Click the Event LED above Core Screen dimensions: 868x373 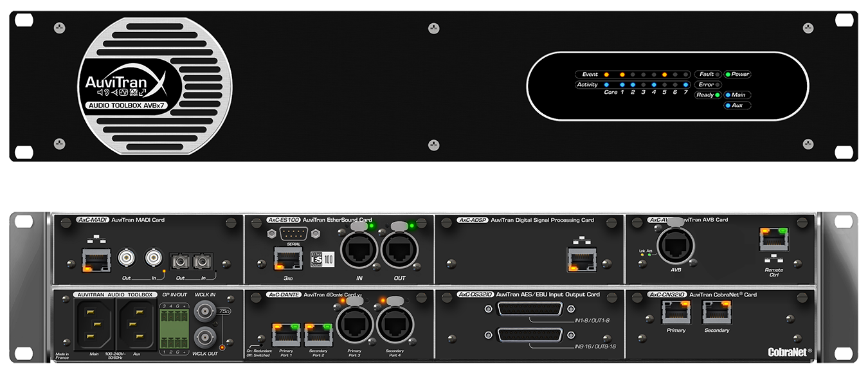(x=606, y=75)
